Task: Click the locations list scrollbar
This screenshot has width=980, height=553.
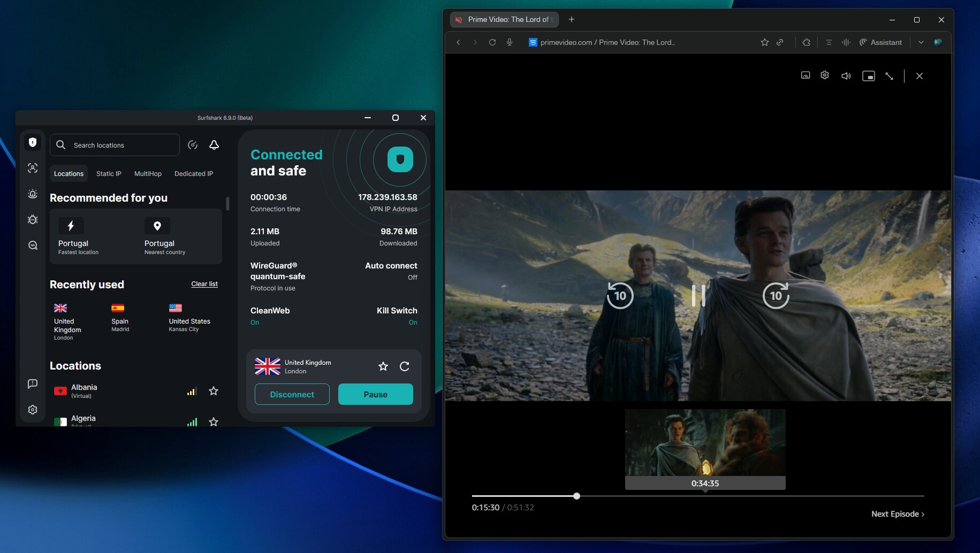Action: point(227,204)
